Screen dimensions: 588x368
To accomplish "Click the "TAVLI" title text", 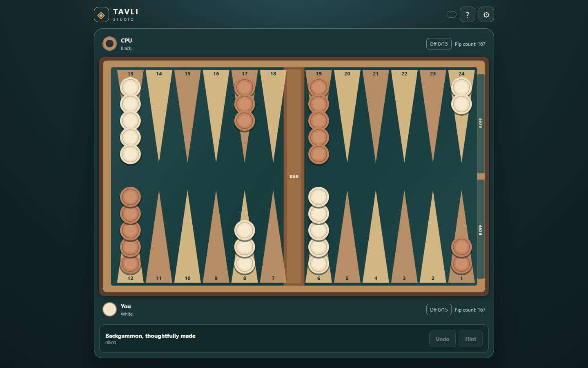I will tap(125, 12).
